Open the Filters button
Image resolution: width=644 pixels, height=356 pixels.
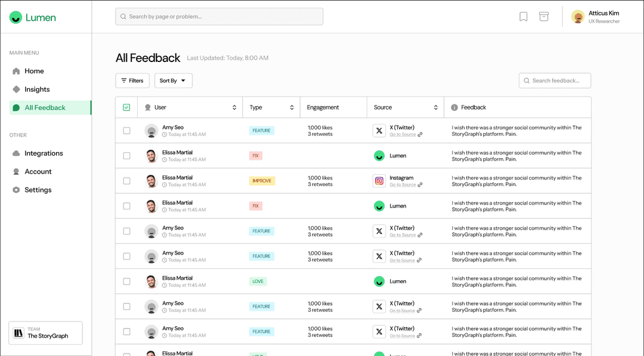pyautogui.click(x=132, y=81)
